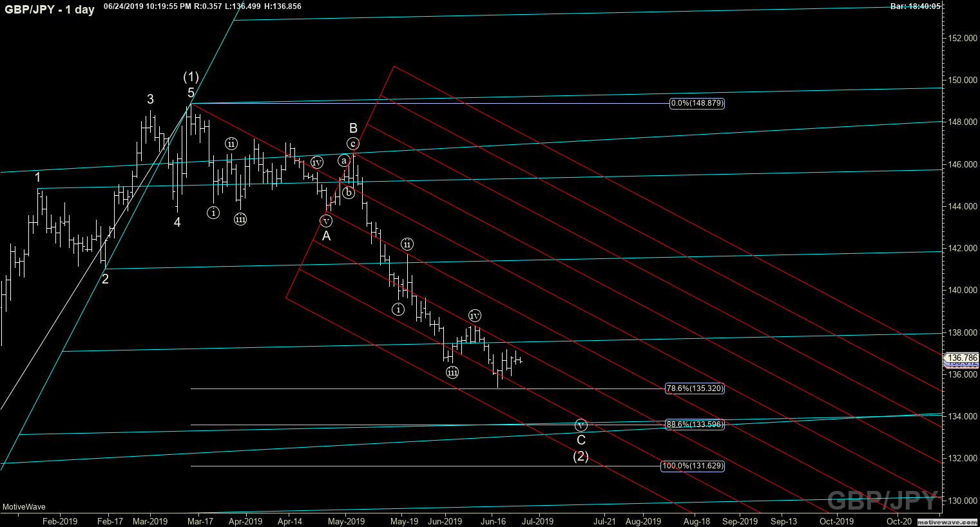Click circled v marker above wave C

(581, 425)
